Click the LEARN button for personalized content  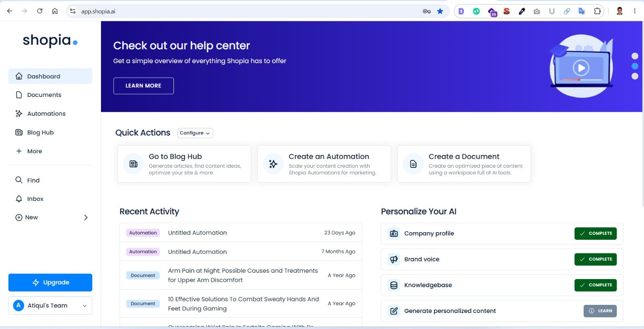[x=600, y=311]
